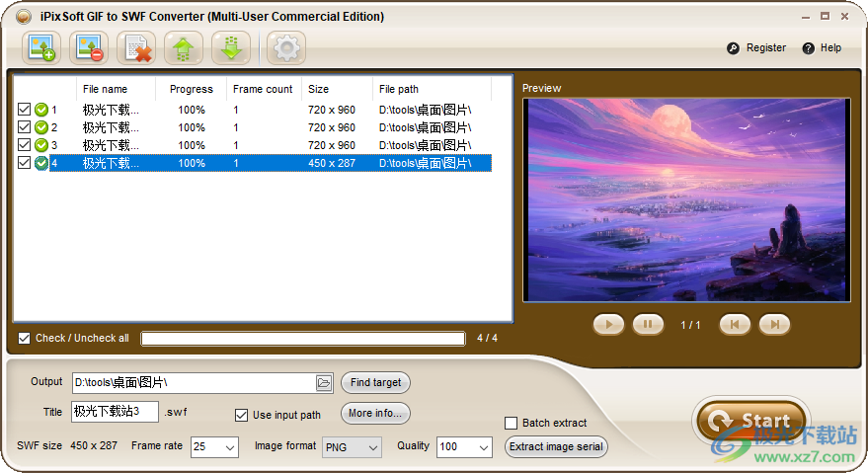Image resolution: width=868 pixels, height=473 pixels.
Task: Pause the preview animation
Action: click(648, 325)
